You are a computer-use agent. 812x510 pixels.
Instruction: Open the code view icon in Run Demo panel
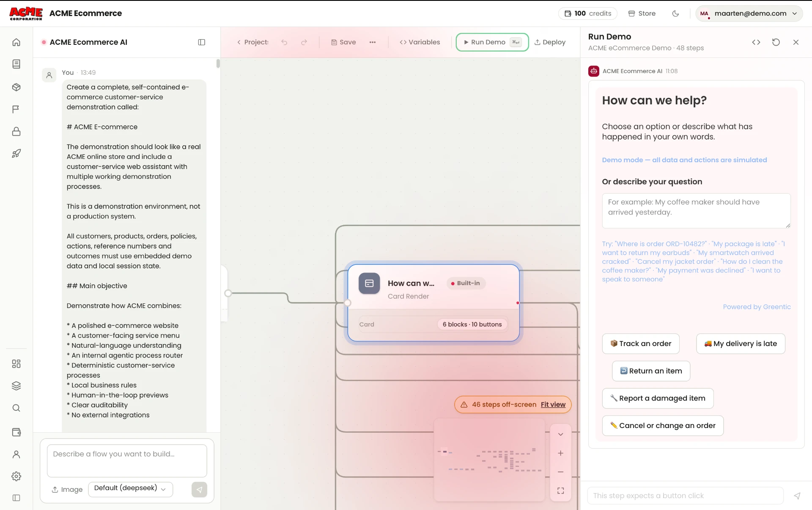point(756,42)
